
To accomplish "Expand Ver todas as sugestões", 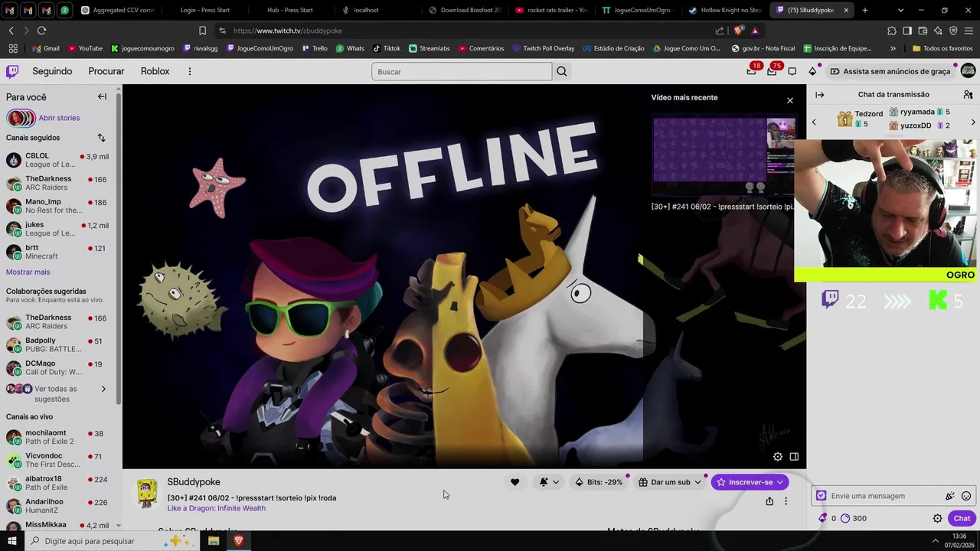I will point(57,393).
